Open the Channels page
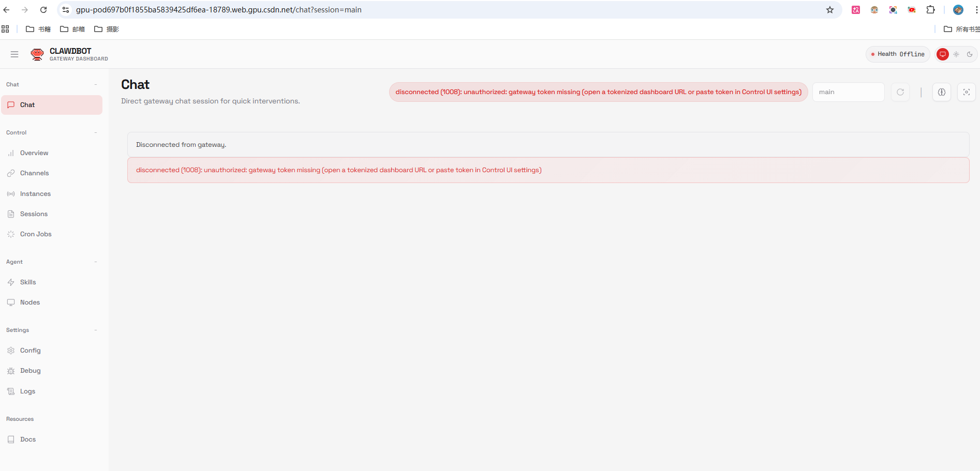Screen dimensions: 980x471 34,173
